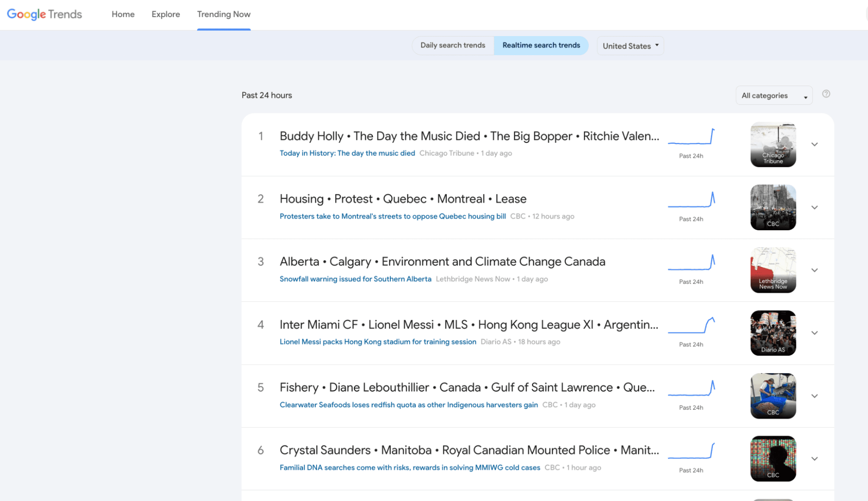The height and width of the screenshot is (501, 868).
Task: Click the Inter Miami CF trend sparkline chart
Action: [691, 326]
